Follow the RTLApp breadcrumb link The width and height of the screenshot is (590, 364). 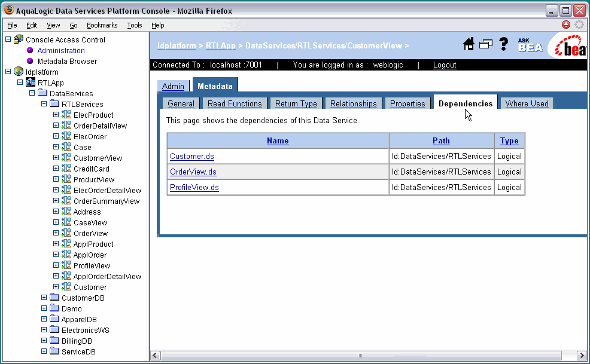(x=220, y=45)
